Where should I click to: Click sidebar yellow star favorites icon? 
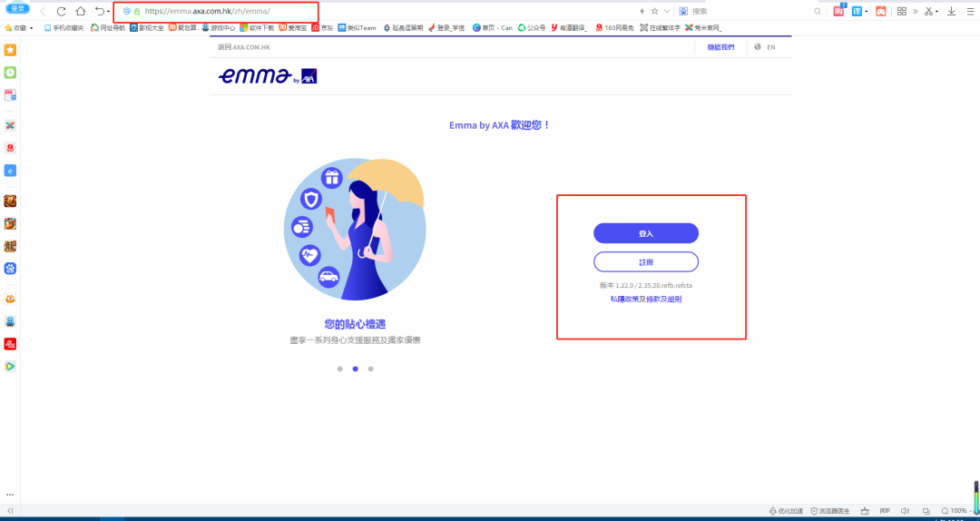click(x=10, y=50)
